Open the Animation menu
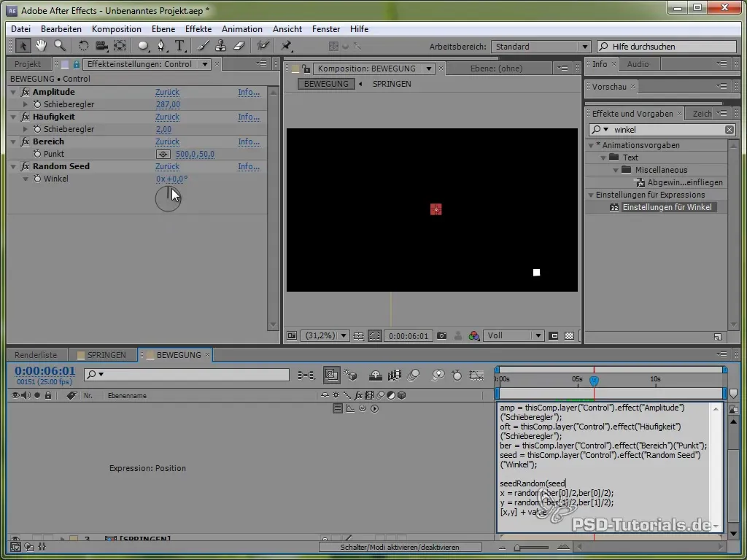747x560 pixels. (x=242, y=29)
